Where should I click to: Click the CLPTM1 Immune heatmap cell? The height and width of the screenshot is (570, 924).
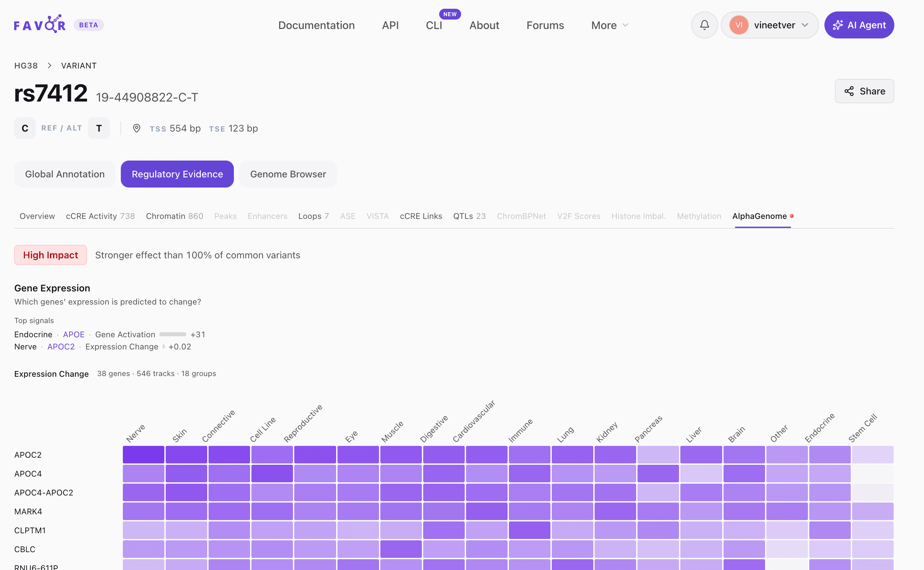pos(529,530)
